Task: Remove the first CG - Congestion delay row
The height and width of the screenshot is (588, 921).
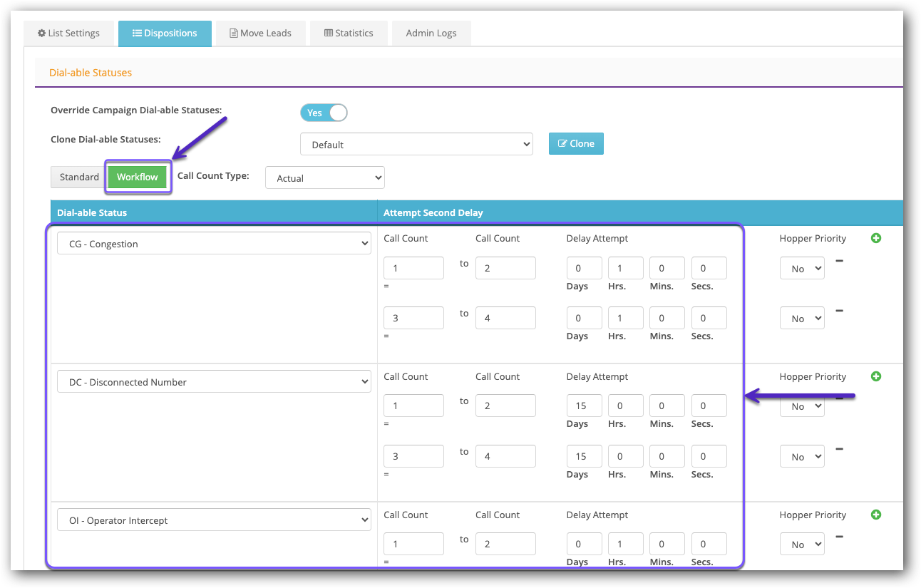Action: click(840, 261)
